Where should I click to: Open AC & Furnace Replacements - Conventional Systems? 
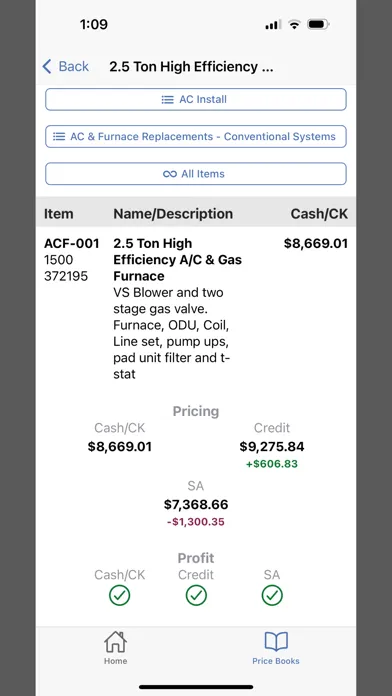coord(196,136)
